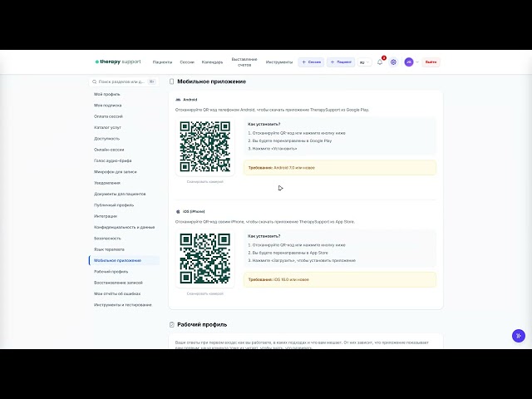Click the + Пациент button

coord(341,62)
